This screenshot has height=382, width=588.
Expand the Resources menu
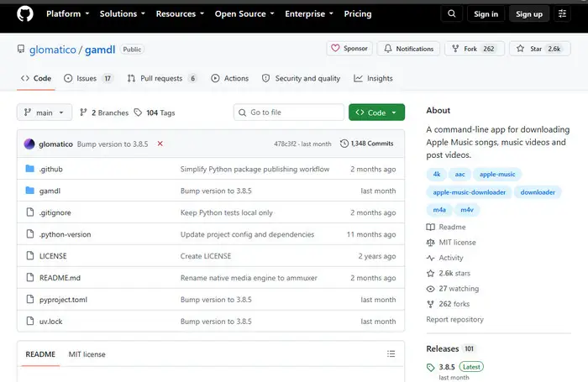pos(180,14)
